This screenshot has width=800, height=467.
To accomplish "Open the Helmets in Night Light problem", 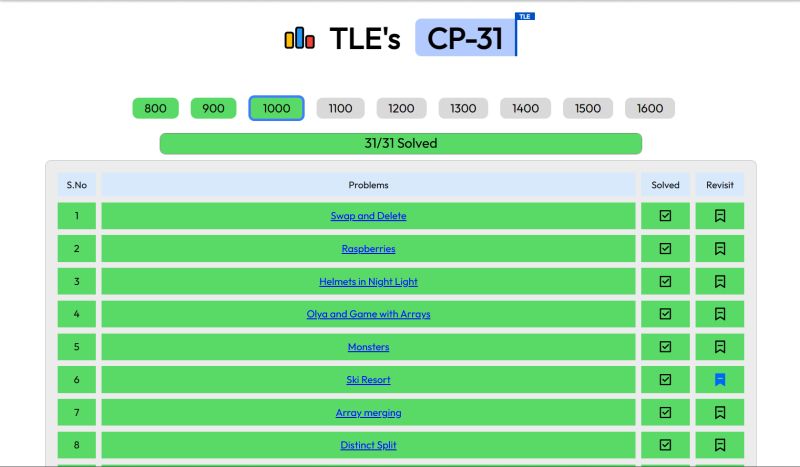I will pyautogui.click(x=368, y=282).
